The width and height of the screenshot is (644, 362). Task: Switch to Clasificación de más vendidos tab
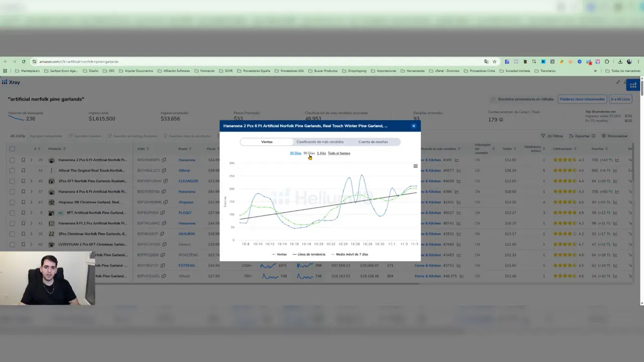[320, 142]
